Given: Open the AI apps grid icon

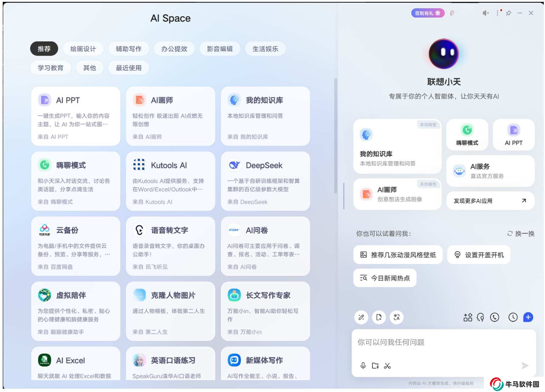Looking at the screenshot, I should click(468, 318).
